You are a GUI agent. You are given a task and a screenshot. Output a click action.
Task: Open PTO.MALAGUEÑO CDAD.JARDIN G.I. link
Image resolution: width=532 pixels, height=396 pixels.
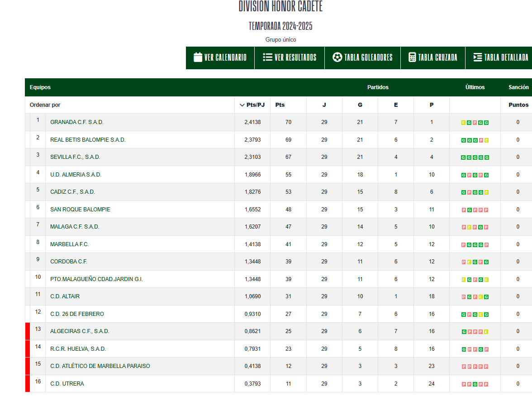(x=97, y=279)
